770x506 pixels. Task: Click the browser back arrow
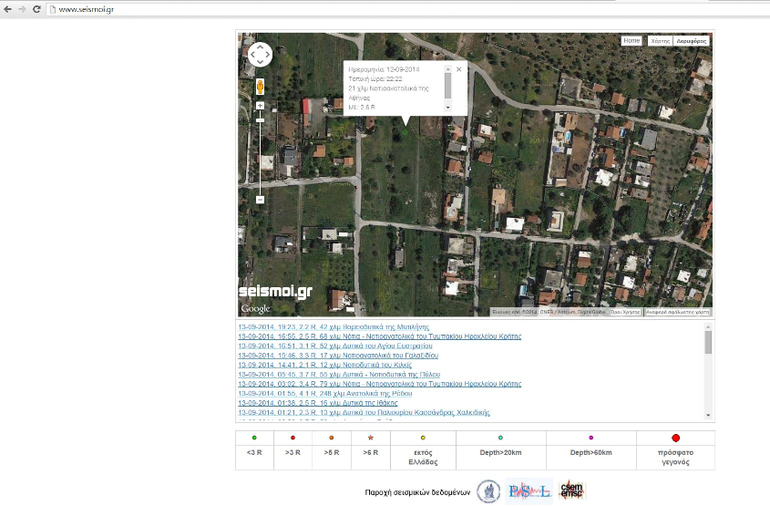[8, 9]
